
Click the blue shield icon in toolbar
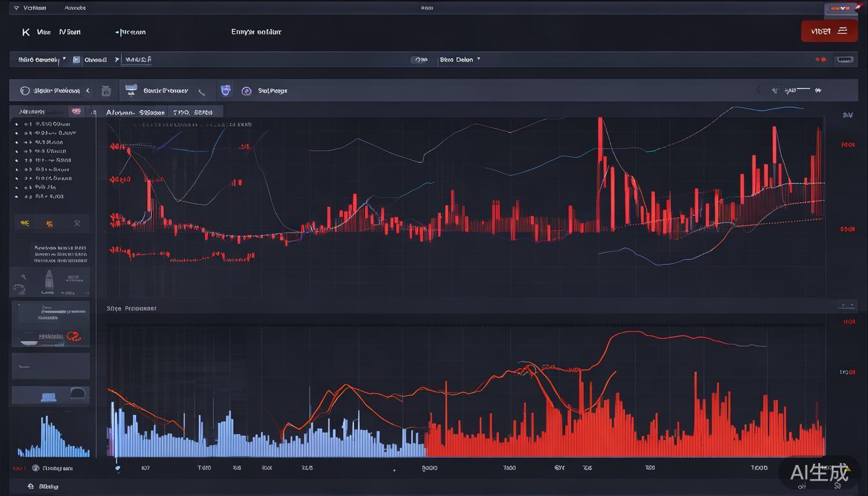click(x=225, y=90)
